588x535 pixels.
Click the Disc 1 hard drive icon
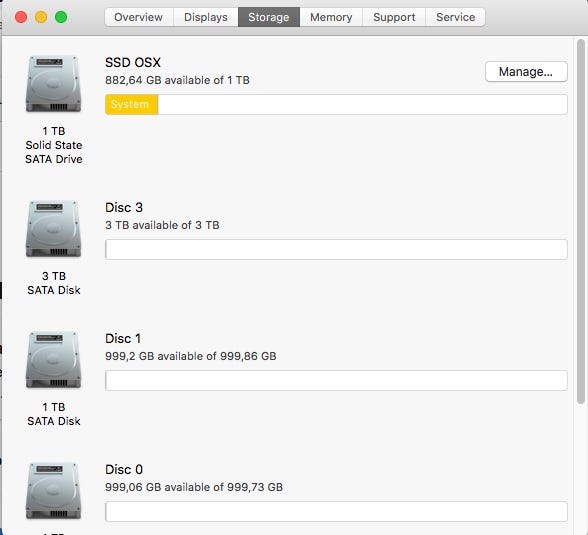[53, 360]
